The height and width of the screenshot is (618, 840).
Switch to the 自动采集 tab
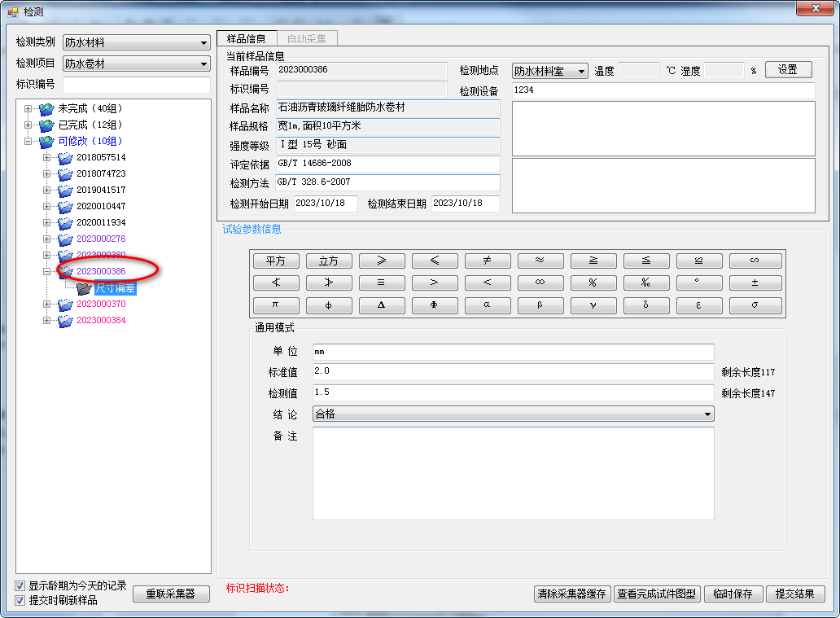306,38
